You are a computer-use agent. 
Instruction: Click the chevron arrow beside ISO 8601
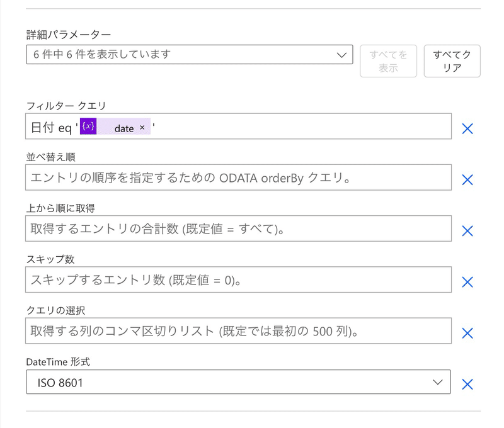[437, 382]
